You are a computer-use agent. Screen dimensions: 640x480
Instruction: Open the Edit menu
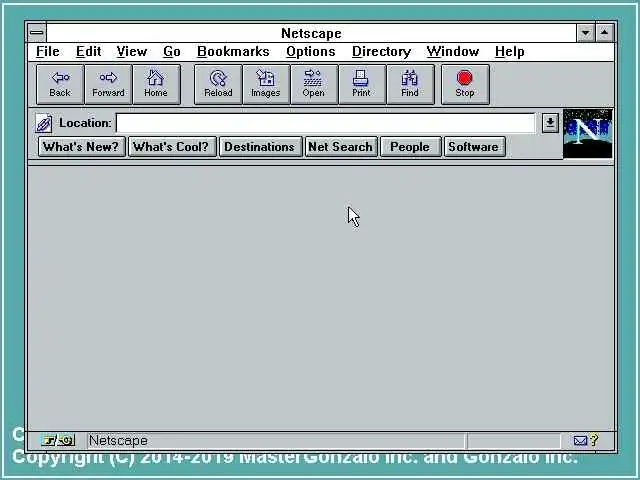click(x=89, y=51)
